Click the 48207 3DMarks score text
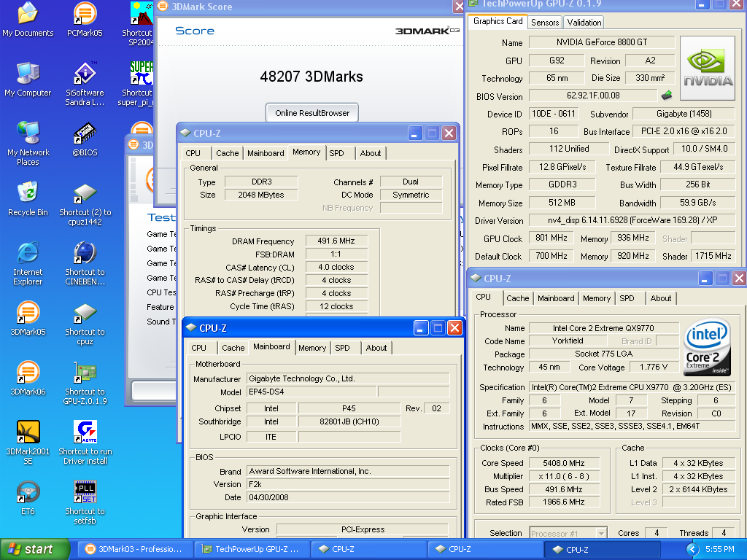 click(x=311, y=77)
